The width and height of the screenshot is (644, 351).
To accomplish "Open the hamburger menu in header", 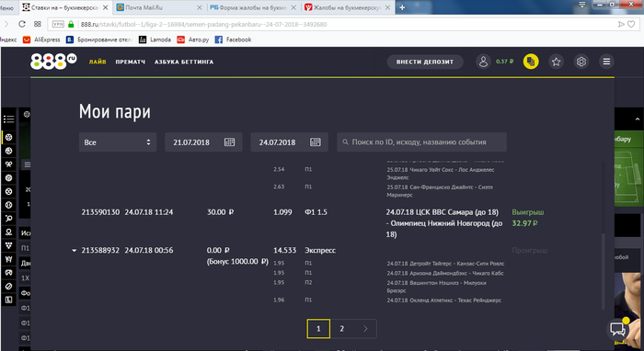I will point(606,62).
